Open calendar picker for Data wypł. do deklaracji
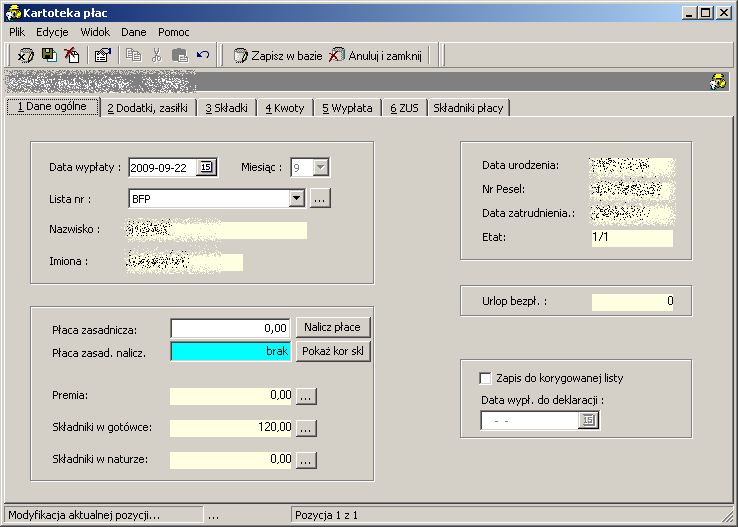 tap(588, 420)
